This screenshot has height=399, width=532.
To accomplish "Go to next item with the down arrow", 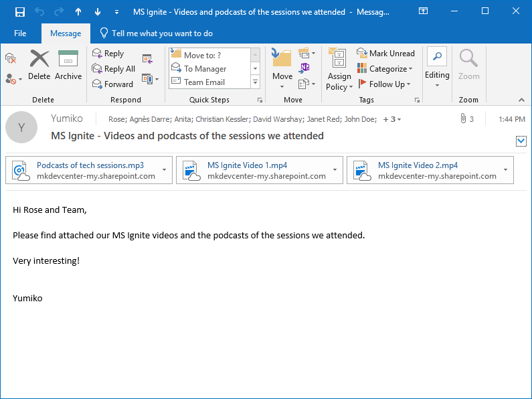I will 98,12.
